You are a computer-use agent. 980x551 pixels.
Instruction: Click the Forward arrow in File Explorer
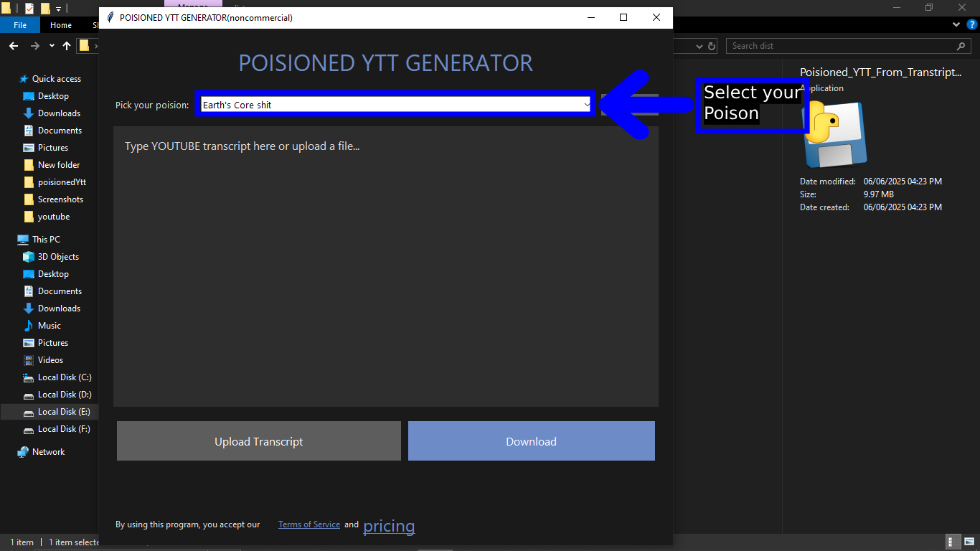coord(34,46)
